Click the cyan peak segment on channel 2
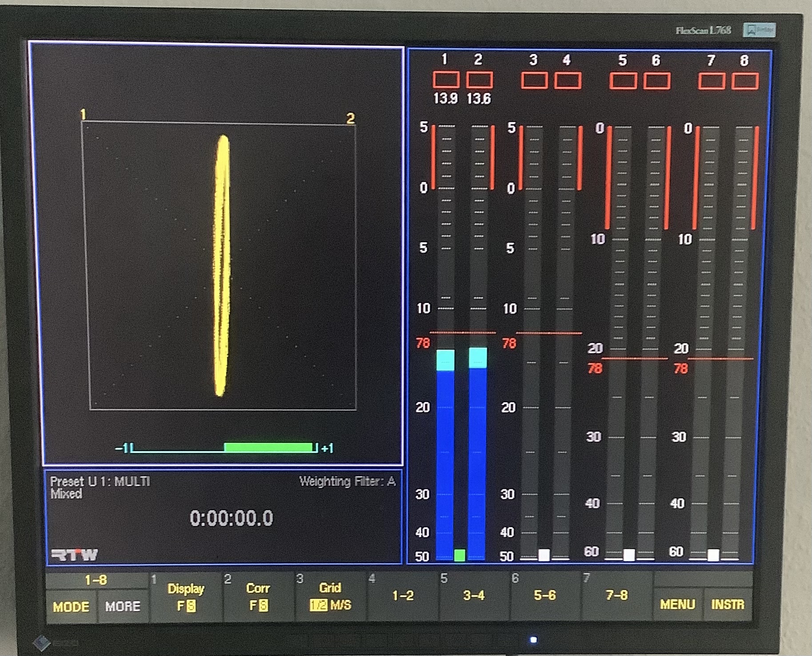Screen dimensions: 812x656 coord(478,358)
